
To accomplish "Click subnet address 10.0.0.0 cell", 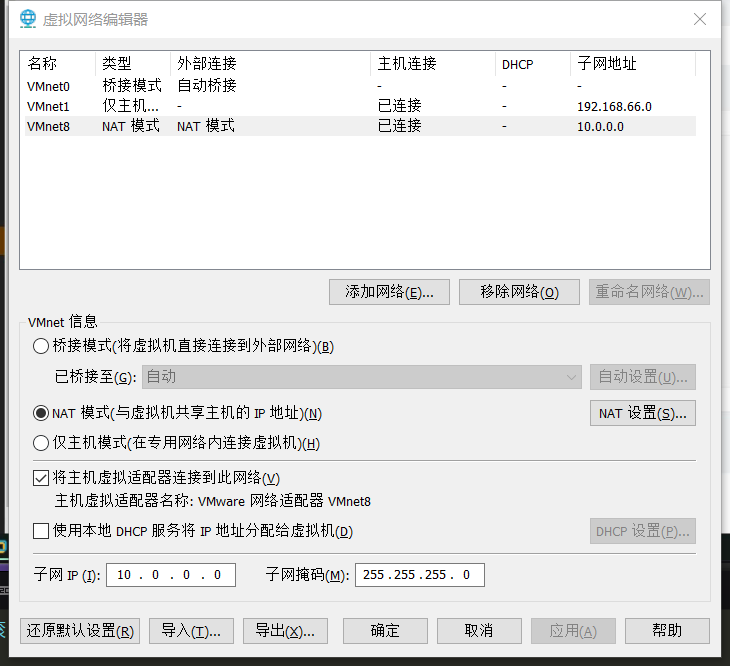I will click(600, 127).
